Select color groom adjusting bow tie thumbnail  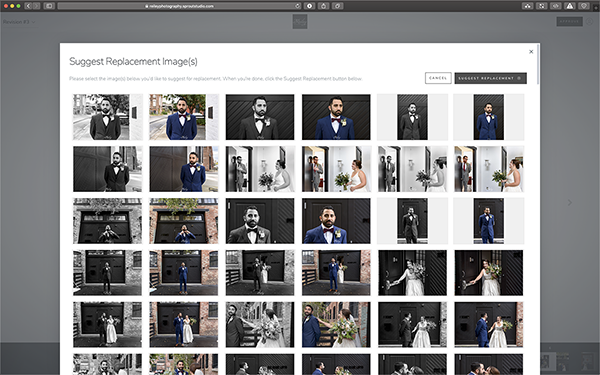coord(184,221)
